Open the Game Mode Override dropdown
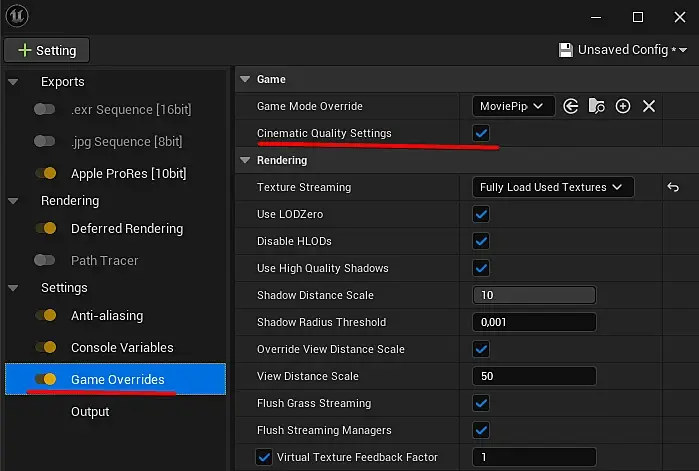This screenshot has width=699, height=471. (x=513, y=106)
